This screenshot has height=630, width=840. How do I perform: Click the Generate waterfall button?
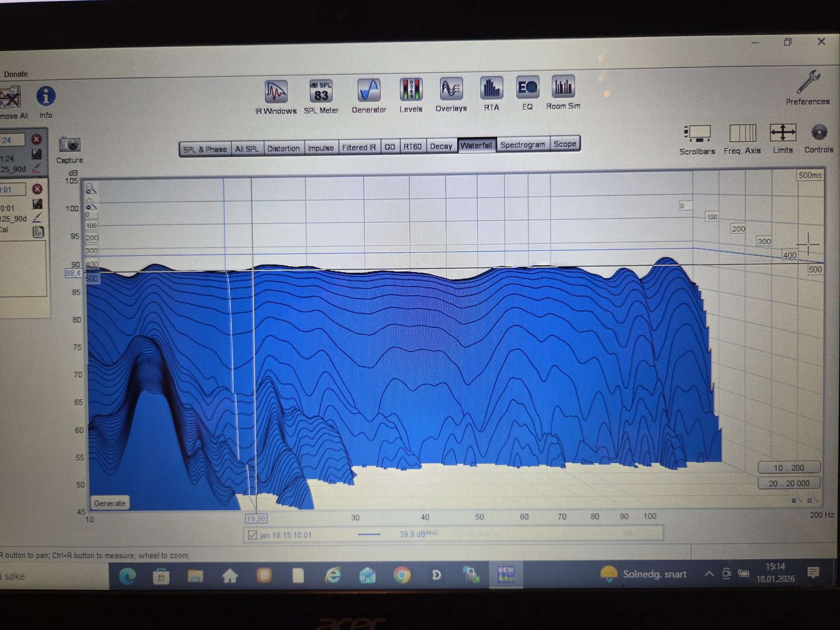pos(110,503)
